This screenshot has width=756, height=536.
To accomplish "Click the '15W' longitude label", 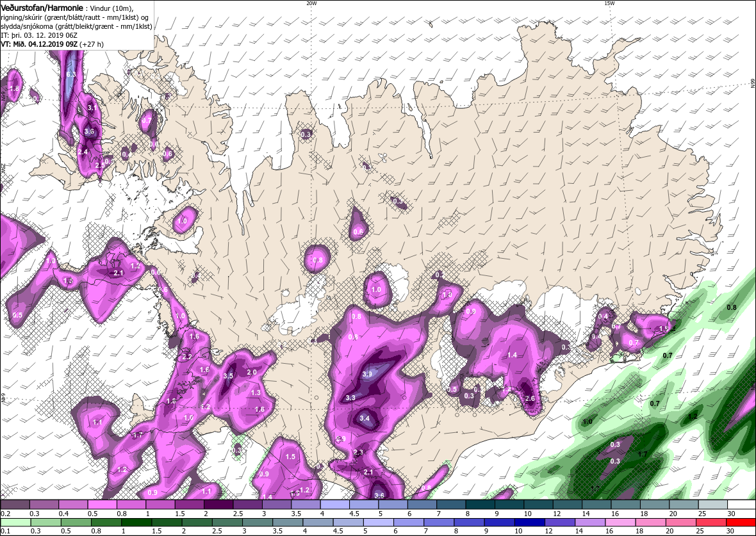I will [x=609, y=3].
